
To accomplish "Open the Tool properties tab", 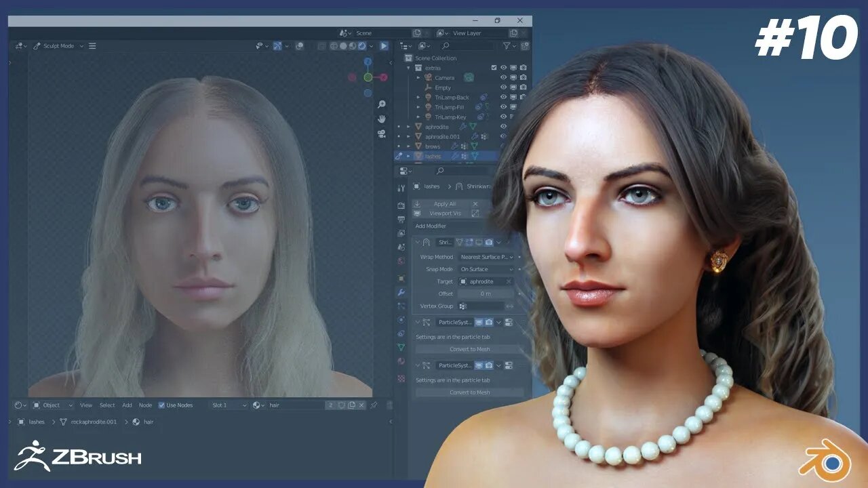I will pyautogui.click(x=401, y=188).
